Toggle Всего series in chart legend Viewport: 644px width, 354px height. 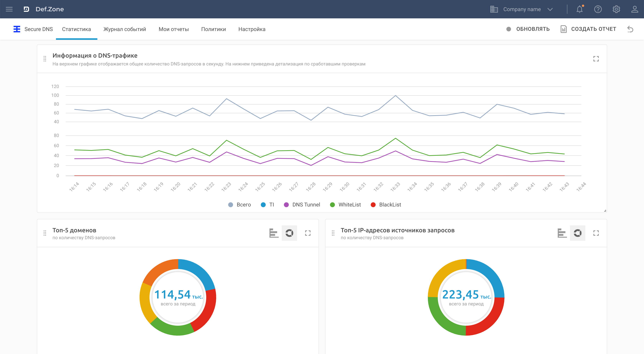(x=240, y=205)
